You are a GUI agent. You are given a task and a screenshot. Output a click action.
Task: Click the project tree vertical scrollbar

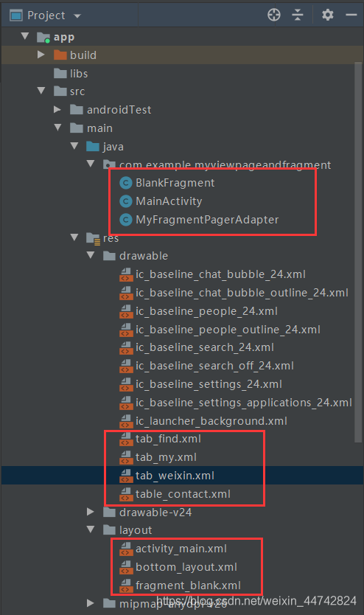pos(357,252)
